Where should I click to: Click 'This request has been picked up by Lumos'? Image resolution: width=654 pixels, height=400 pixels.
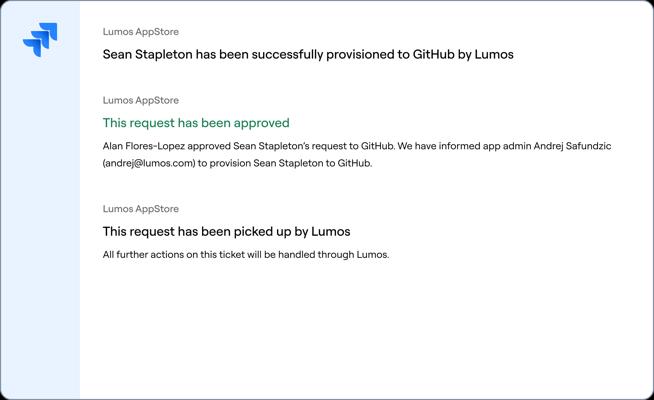[x=226, y=231]
